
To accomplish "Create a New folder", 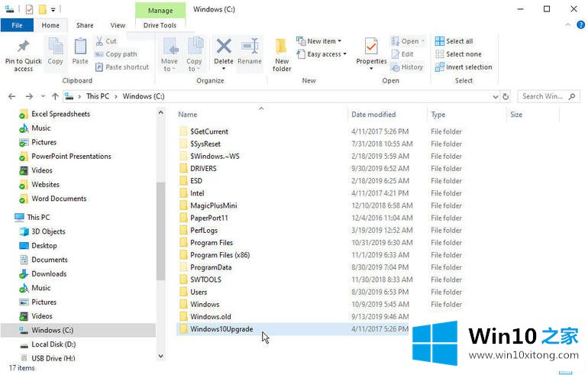I will coord(282,55).
